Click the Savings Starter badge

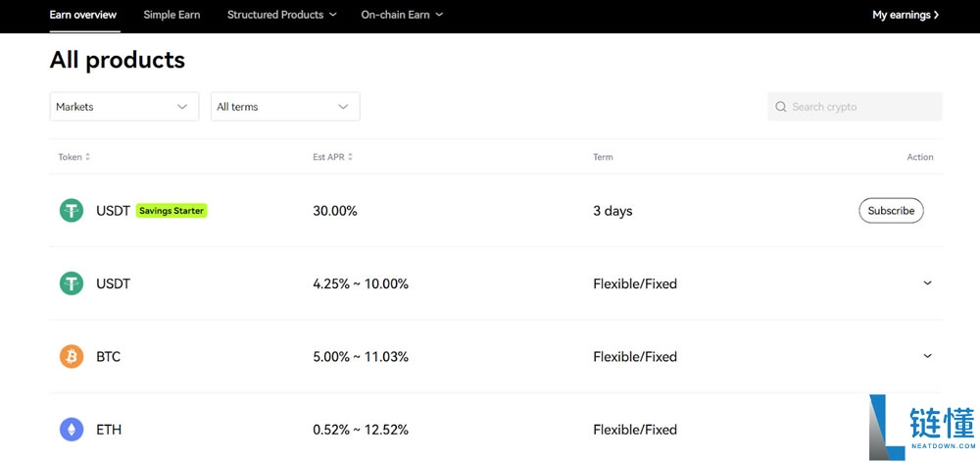171,211
